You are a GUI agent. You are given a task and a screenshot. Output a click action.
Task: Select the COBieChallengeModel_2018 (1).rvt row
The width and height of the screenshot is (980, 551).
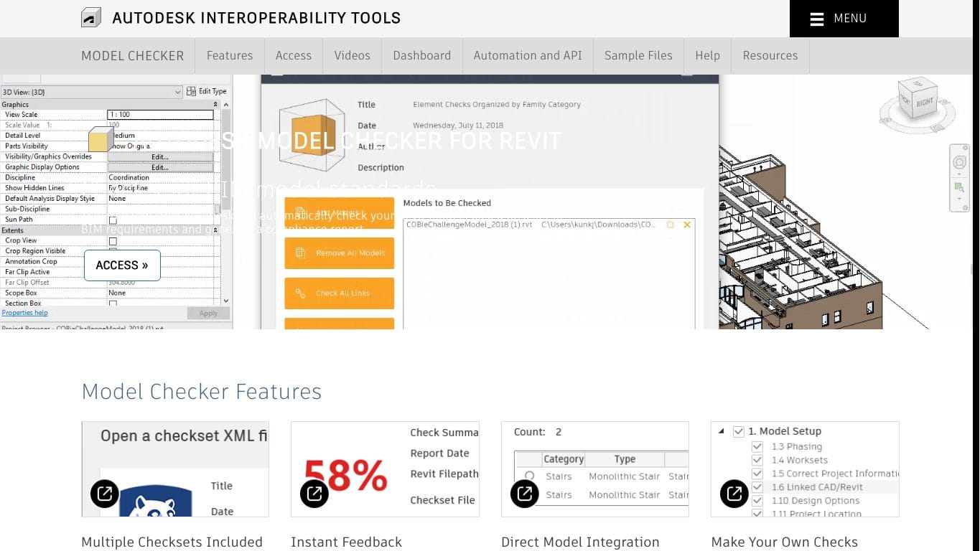(549, 225)
